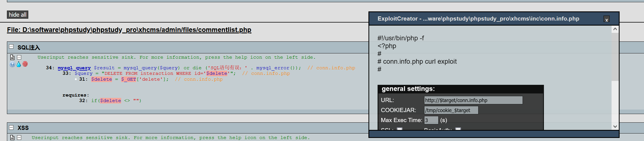
Task: Collapse the SQL注入 section
Action: (11, 47)
